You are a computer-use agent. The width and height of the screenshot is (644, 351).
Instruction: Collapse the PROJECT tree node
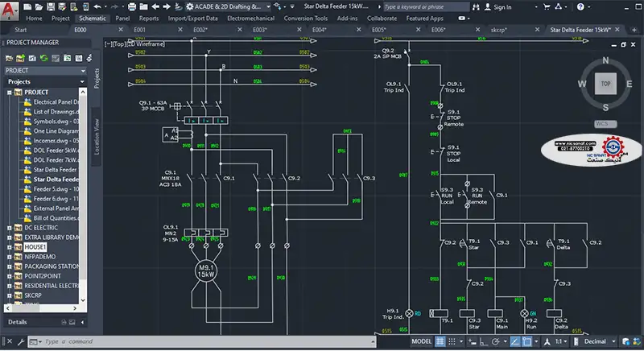10,93
